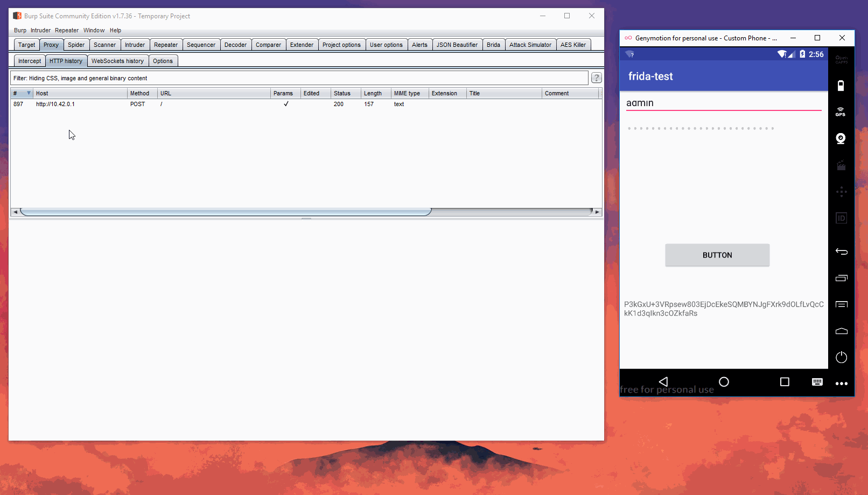Screen dimensions: 868x495
Task: Click the horizontal scrollbar thumb
Action: (x=226, y=212)
